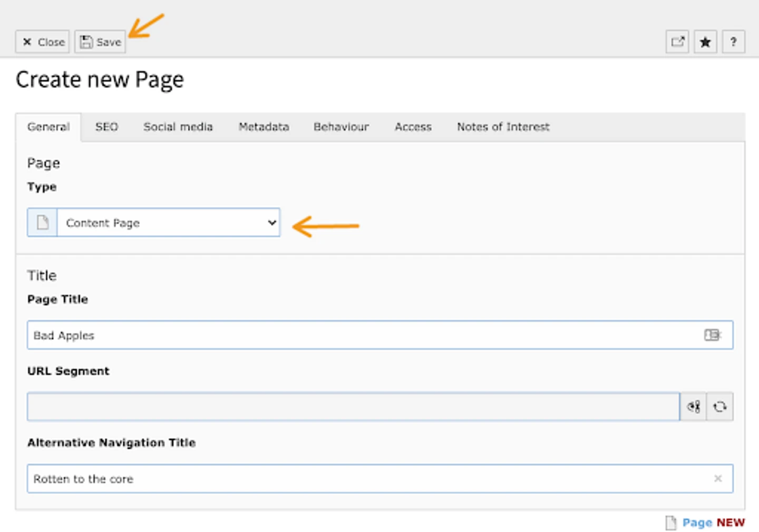759x532 pixels.
Task: Bookmark this page with the star icon
Action: tap(705, 42)
